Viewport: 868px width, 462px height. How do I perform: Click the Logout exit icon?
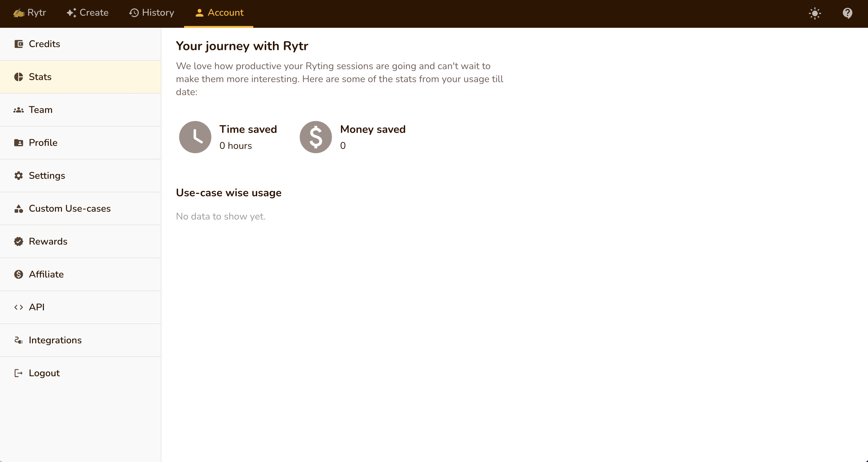point(18,373)
